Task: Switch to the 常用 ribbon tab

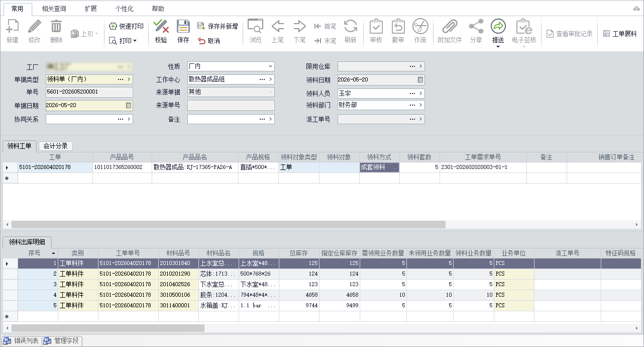Action: click(x=17, y=9)
